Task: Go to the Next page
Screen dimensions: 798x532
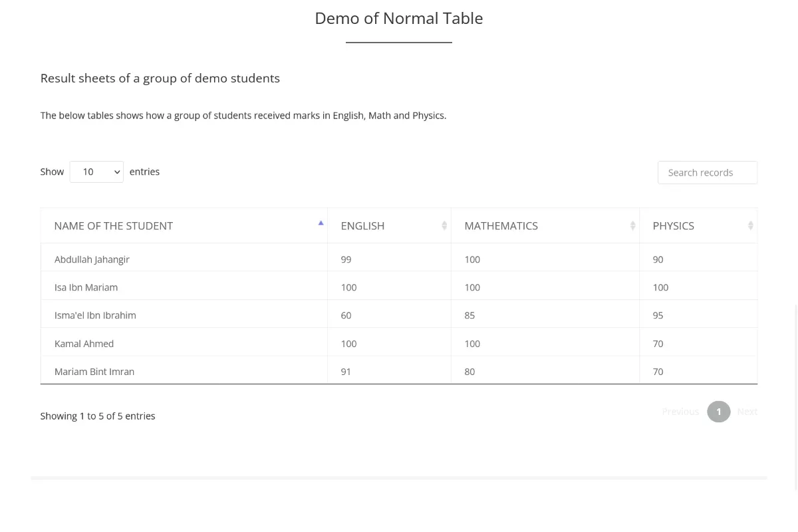Action: point(747,412)
